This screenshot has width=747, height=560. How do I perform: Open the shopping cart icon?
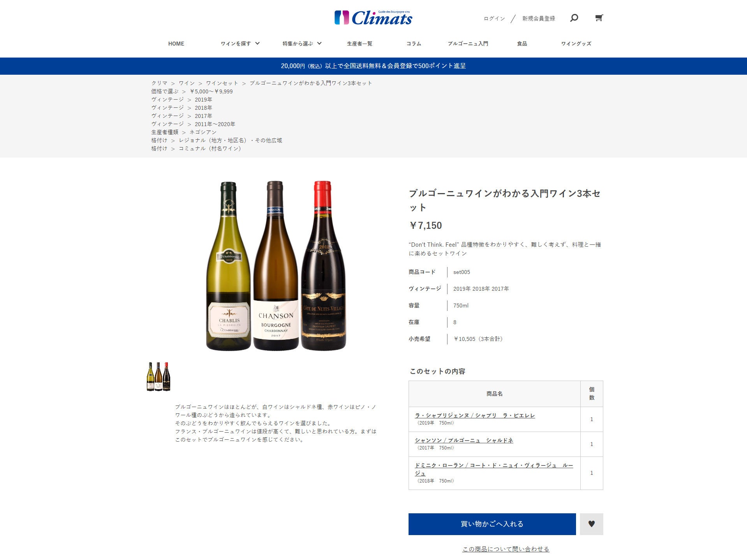pos(599,18)
